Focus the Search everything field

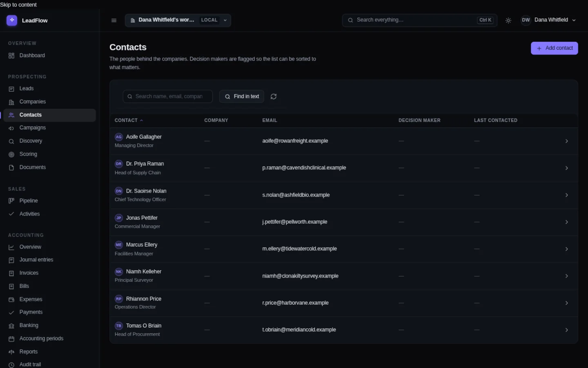click(x=419, y=20)
